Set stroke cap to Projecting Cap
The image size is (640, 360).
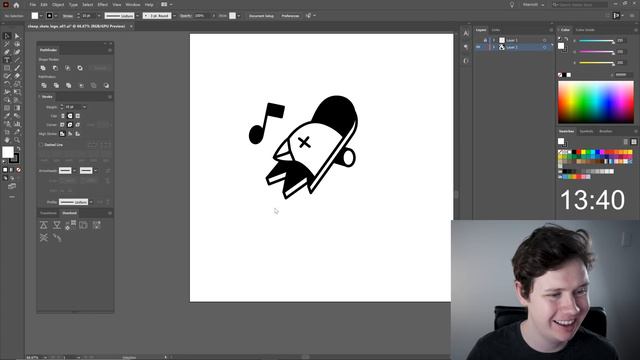click(x=78, y=116)
